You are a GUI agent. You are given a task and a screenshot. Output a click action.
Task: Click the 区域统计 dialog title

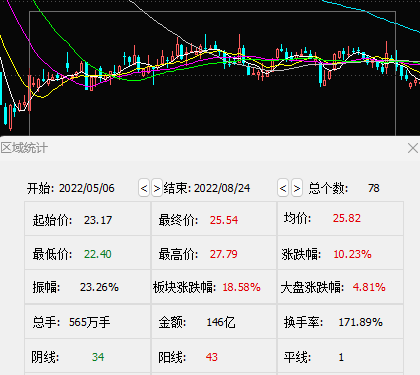point(24,148)
